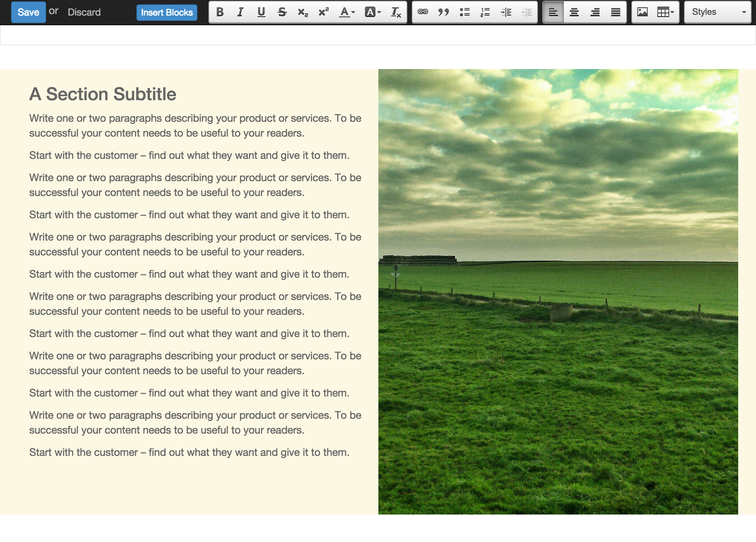This screenshot has width=756, height=542.
Task: Open the Styles dropdown
Action: (x=718, y=12)
